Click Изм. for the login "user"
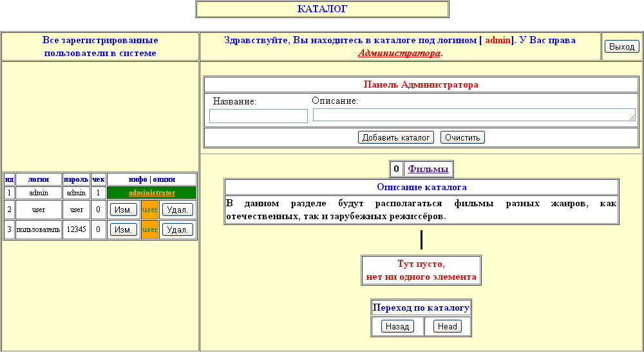644x352 pixels. click(x=123, y=210)
